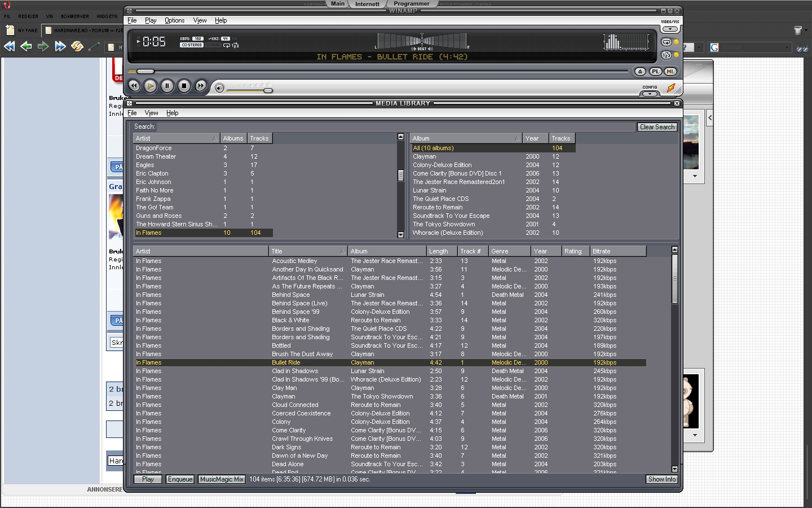The image size is (812, 508).
Task: Click Opera reload icon
Action: point(77,46)
